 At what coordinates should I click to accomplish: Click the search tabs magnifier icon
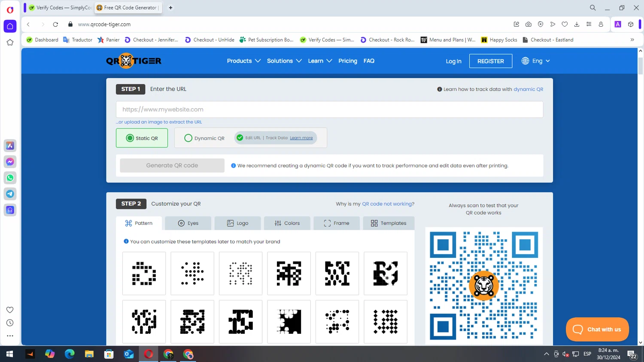pyautogui.click(x=593, y=8)
